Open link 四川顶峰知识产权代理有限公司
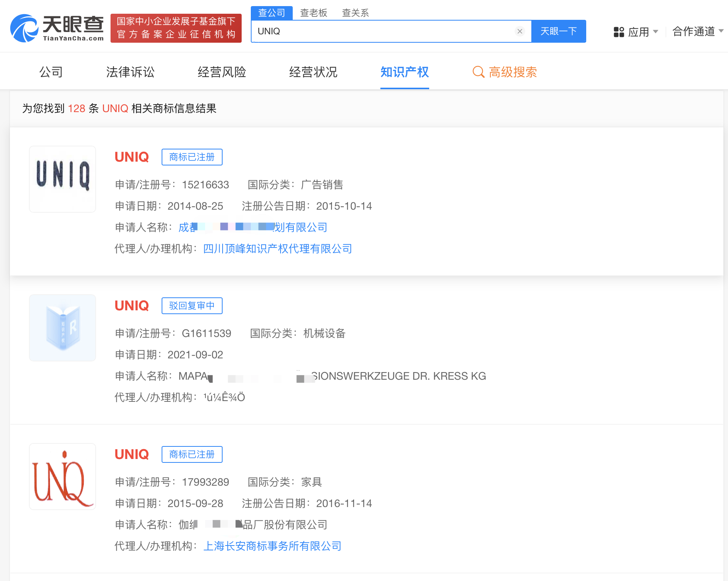This screenshot has width=728, height=581. coord(277,249)
